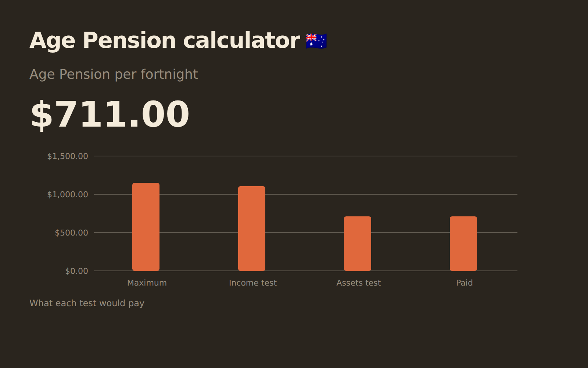
Task: Click the $0.00 y-axis label
Action: click(76, 271)
